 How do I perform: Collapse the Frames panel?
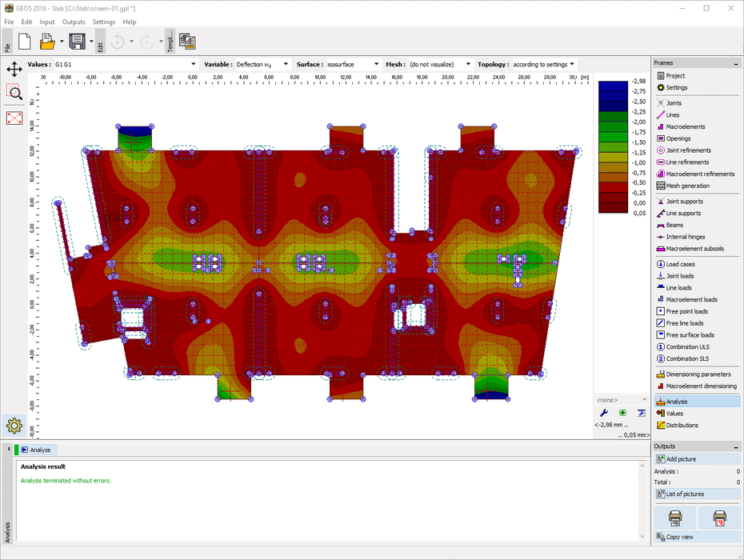coord(736,63)
